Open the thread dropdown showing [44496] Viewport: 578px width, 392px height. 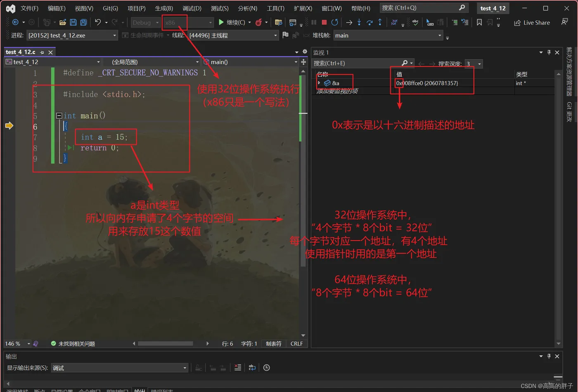tap(233, 35)
